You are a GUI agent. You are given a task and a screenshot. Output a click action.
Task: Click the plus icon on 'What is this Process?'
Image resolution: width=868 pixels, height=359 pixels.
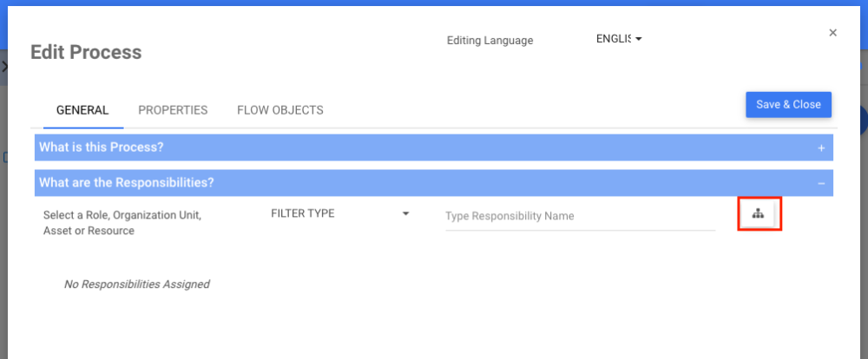coord(821,148)
